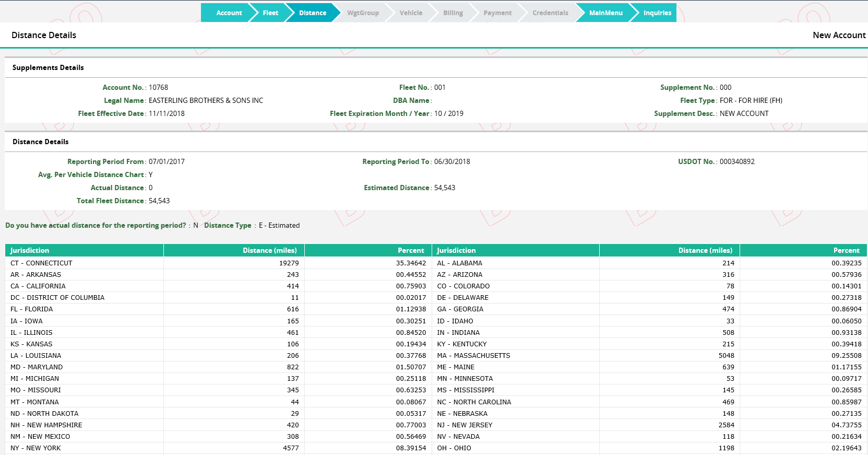Select the MA - MASSACHUSETTS jurisdiction
Screen dimensions: 868x455
(473, 355)
